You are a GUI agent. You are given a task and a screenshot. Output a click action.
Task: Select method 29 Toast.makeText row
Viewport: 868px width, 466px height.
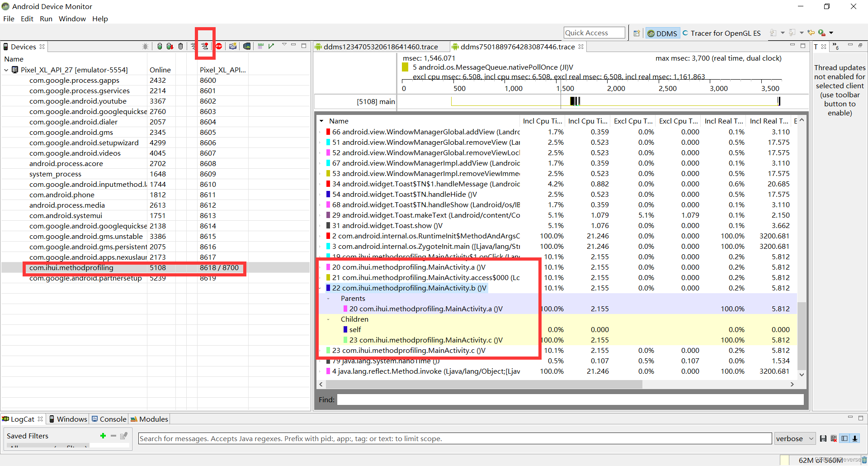[x=557, y=215]
